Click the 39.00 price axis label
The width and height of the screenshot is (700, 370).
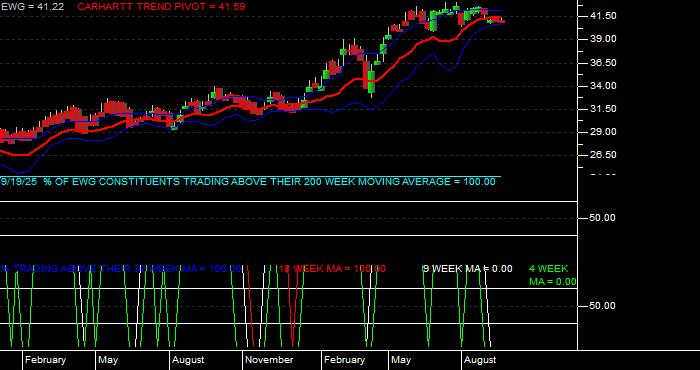click(604, 39)
